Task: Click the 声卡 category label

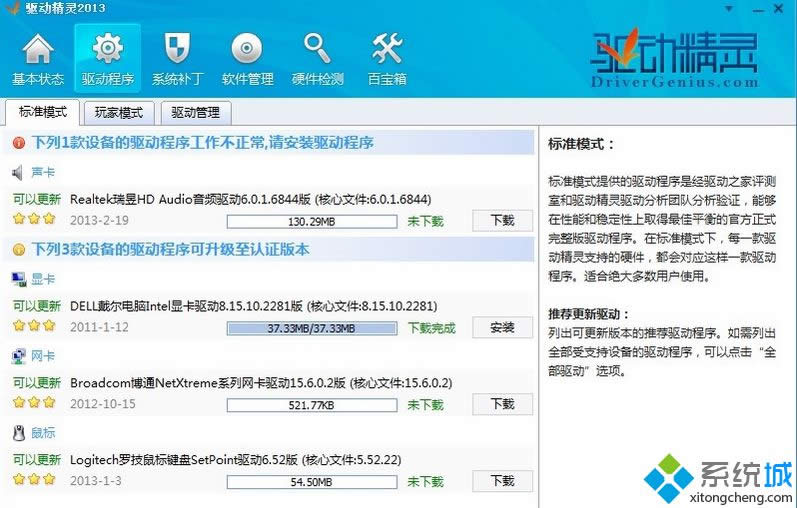Action: [43, 173]
